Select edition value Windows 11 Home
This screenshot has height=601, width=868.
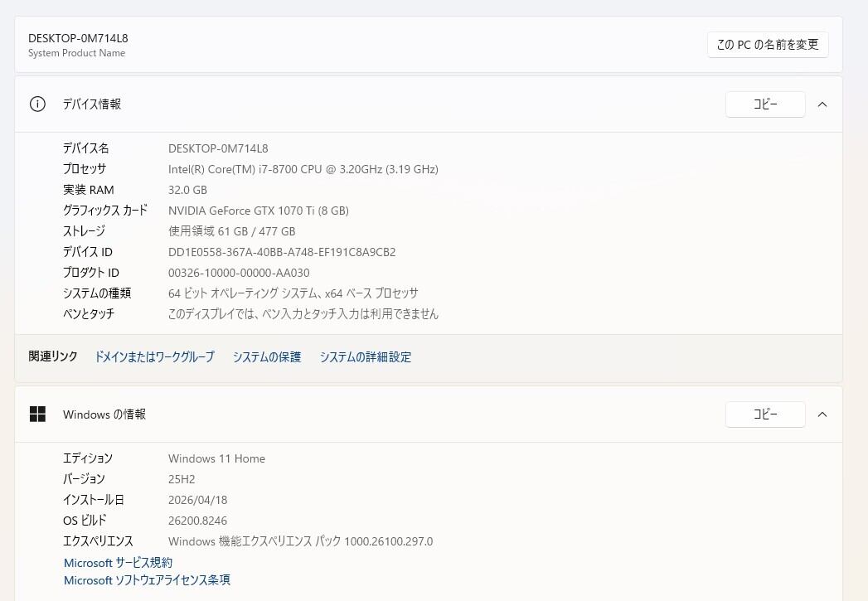pyautogui.click(x=216, y=458)
